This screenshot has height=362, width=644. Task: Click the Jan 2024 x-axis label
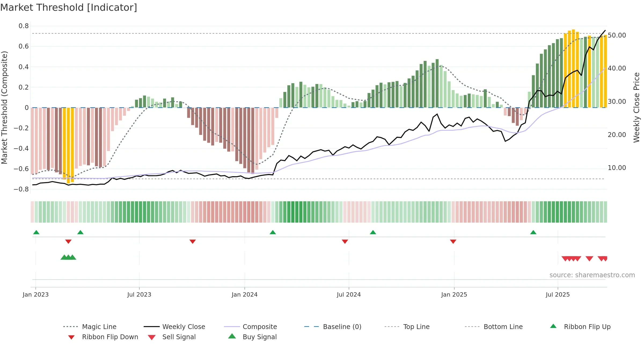pos(244,295)
